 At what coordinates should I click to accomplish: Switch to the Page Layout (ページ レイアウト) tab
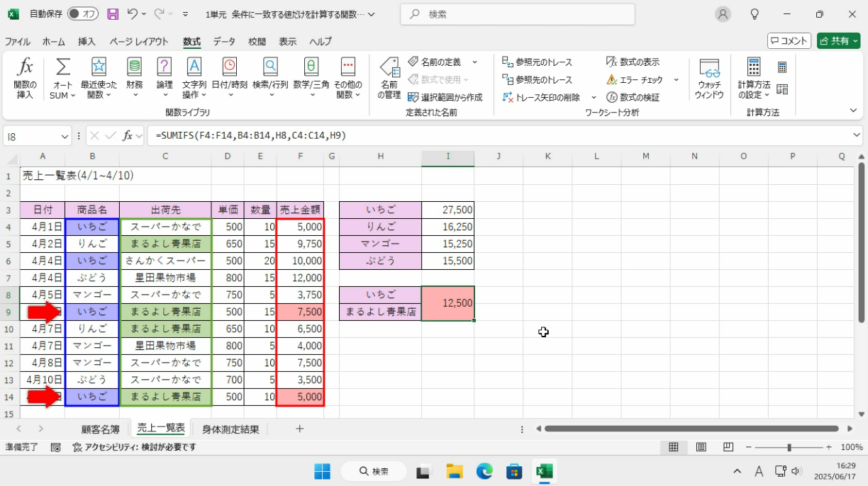(x=139, y=41)
